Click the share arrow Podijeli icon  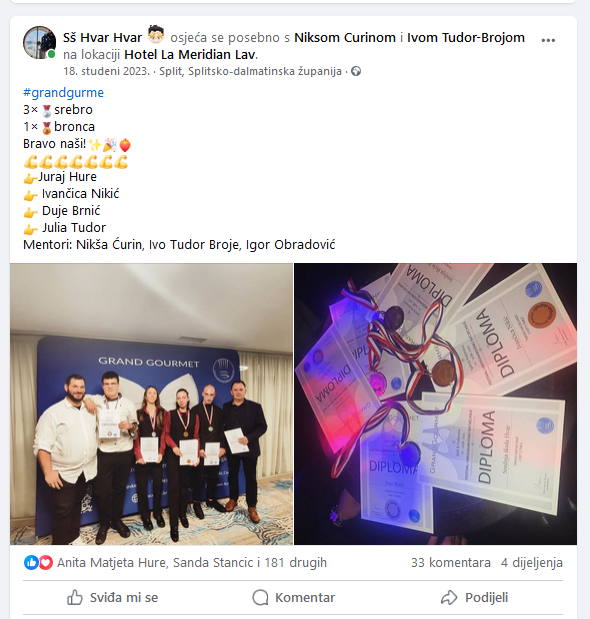pos(449,597)
